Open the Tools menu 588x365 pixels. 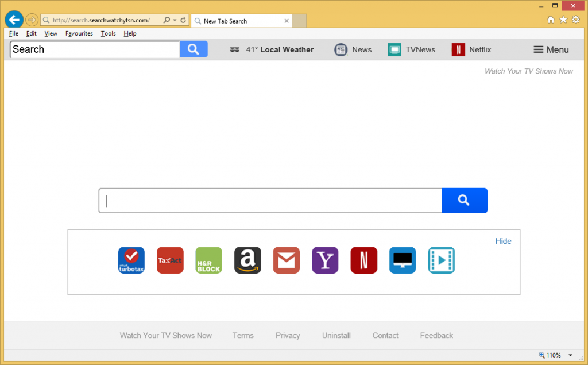[108, 33]
